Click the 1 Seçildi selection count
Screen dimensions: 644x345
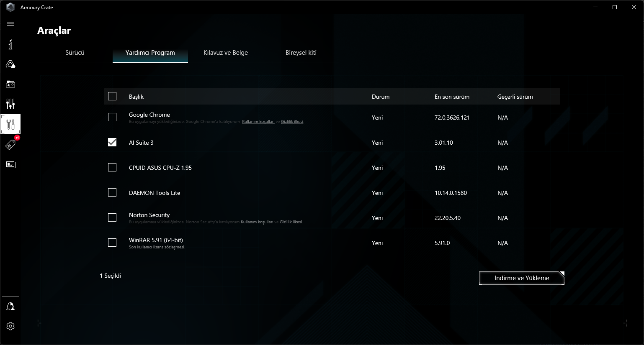click(111, 276)
